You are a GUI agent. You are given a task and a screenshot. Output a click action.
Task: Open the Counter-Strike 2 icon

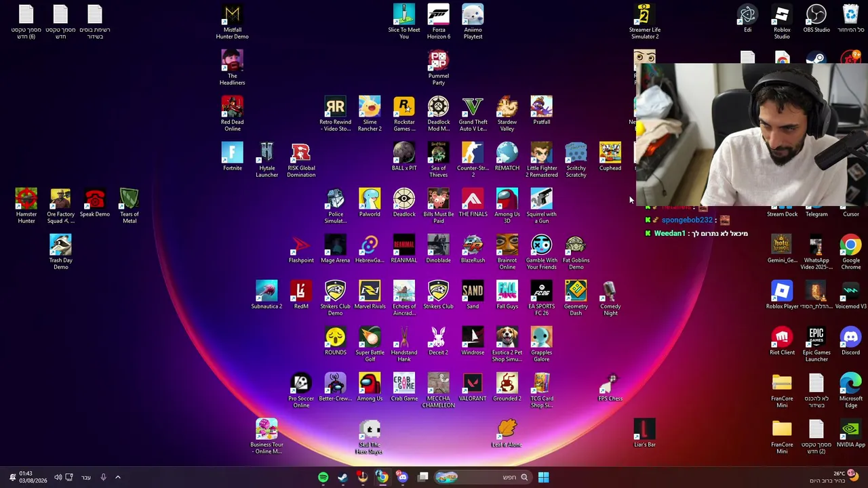pyautogui.click(x=473, y=160)
